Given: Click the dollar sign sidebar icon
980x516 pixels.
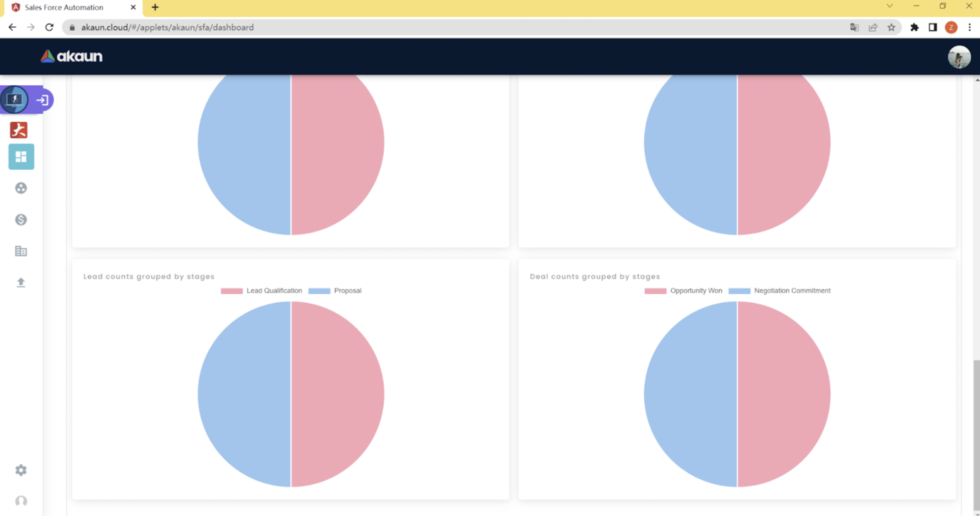Looking at the screenshot, I should pos(21,220).
